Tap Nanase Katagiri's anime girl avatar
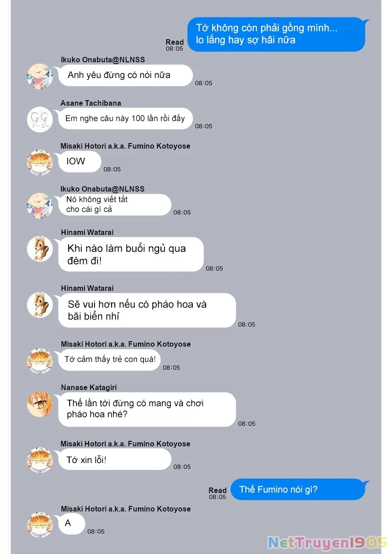This screenshot has height=554, width=392. [x=40, y=404]
